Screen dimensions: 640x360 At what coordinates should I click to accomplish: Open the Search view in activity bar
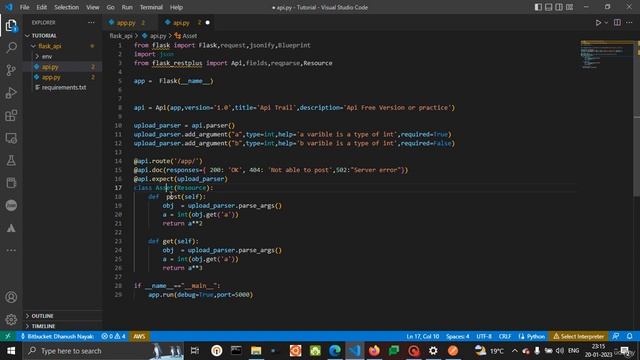tap(11, 48)
